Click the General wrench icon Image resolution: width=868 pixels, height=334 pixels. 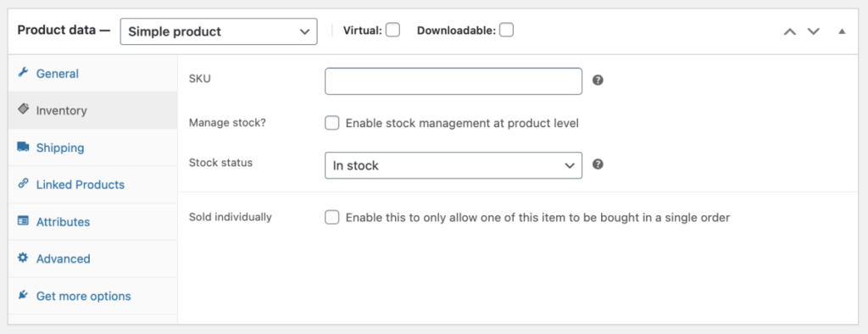tap(23, 73)
